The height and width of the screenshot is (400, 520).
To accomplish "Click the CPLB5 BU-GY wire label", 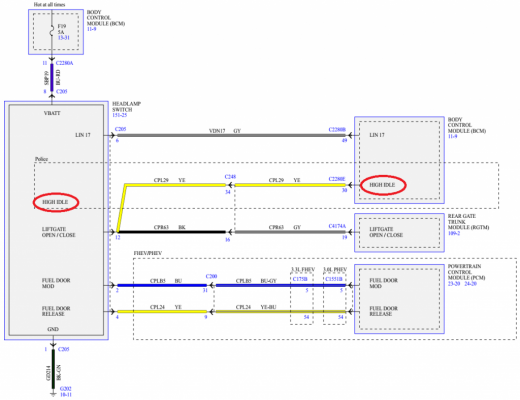I will click(256, 281).
